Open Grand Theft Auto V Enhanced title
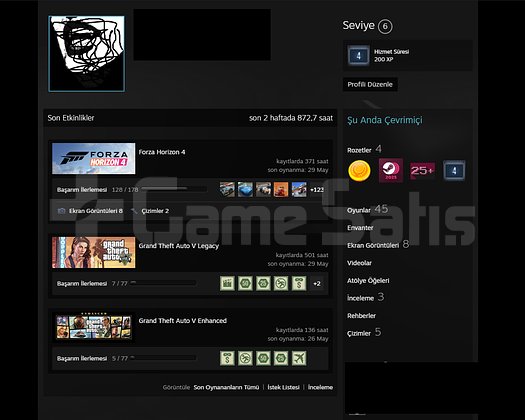The width and height of the screenshot is (525, 420). (182, 321)
